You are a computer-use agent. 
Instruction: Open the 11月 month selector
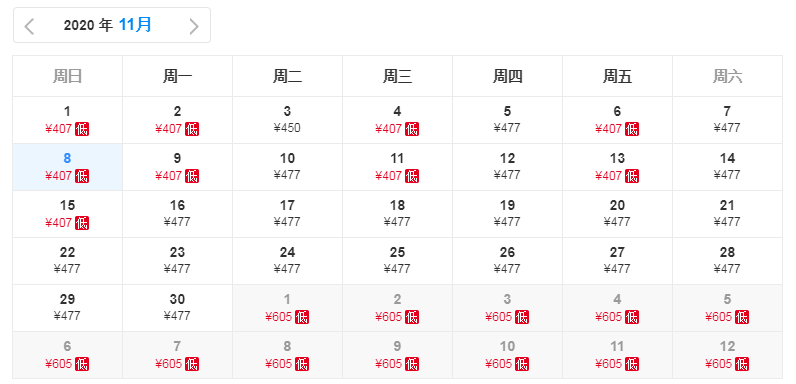coord(135,24)
